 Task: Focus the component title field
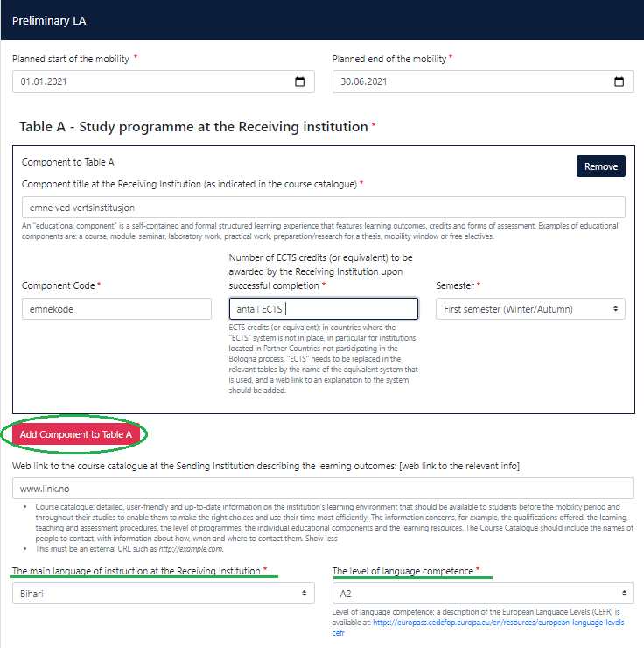pos(323,207)
